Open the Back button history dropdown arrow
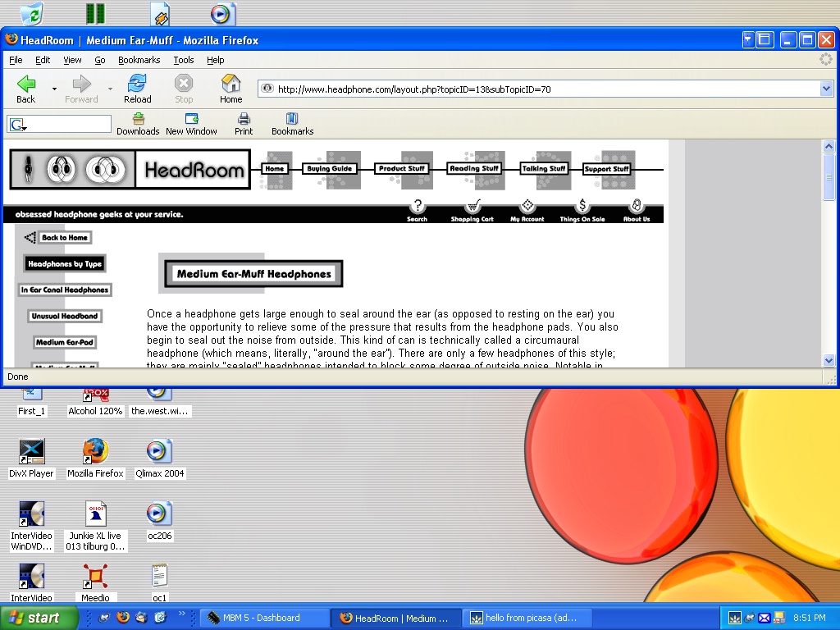 tap(54, 89)
